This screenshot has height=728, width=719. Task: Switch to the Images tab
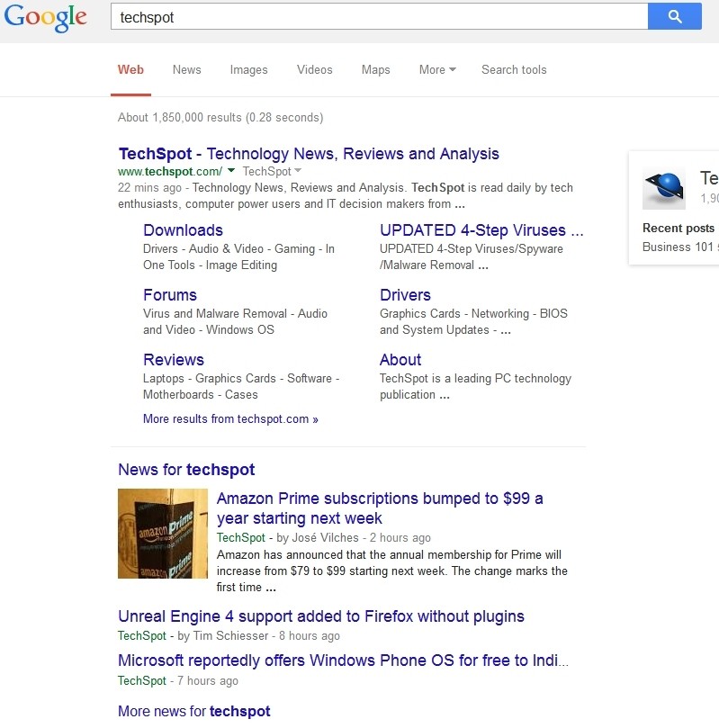pos(248,70)
